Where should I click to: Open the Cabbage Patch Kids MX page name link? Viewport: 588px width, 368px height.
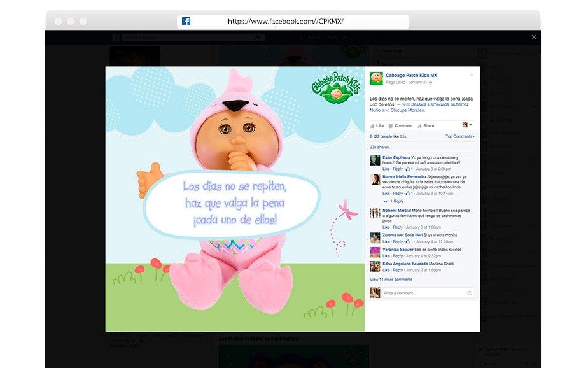pyautogui.click(x=411, y=75)
